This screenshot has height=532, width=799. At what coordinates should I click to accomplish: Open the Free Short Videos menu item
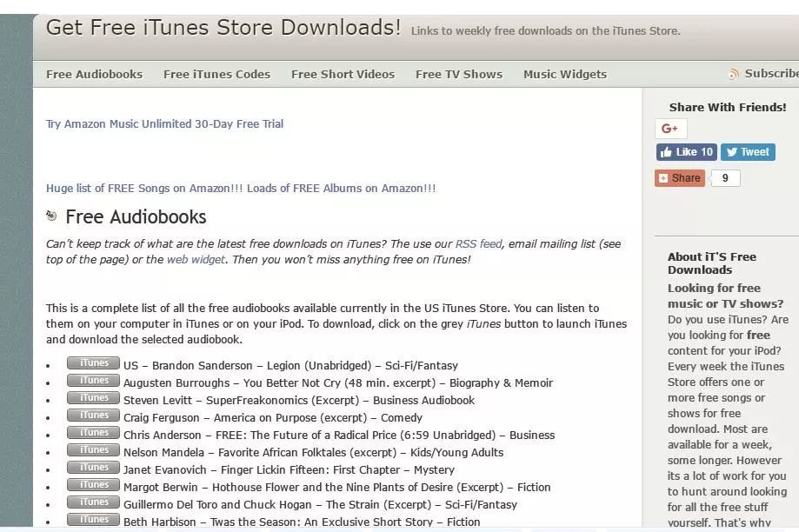pyautogui.click(x=343, y=75)
